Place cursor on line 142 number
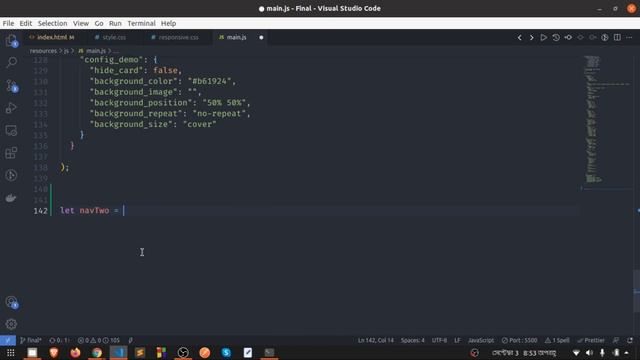640x360 pixels. [40, 211]
